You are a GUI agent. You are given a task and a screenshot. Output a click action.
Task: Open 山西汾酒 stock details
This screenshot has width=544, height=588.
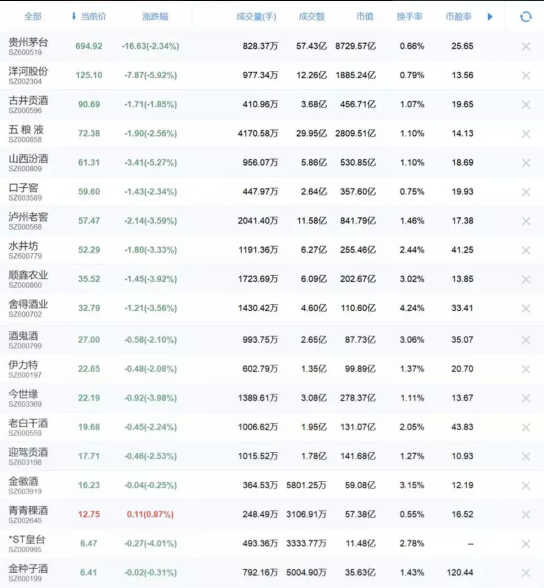[x=28, y=163]
